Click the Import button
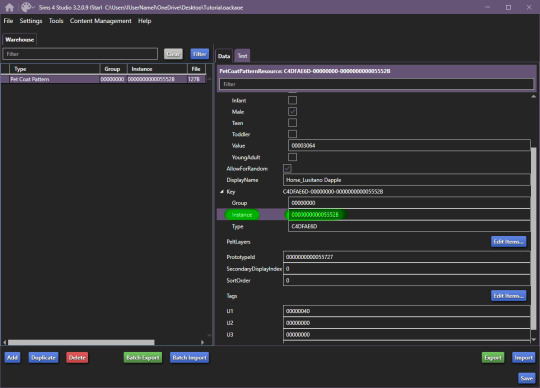540x388 pixels. (x=523, y=358)
